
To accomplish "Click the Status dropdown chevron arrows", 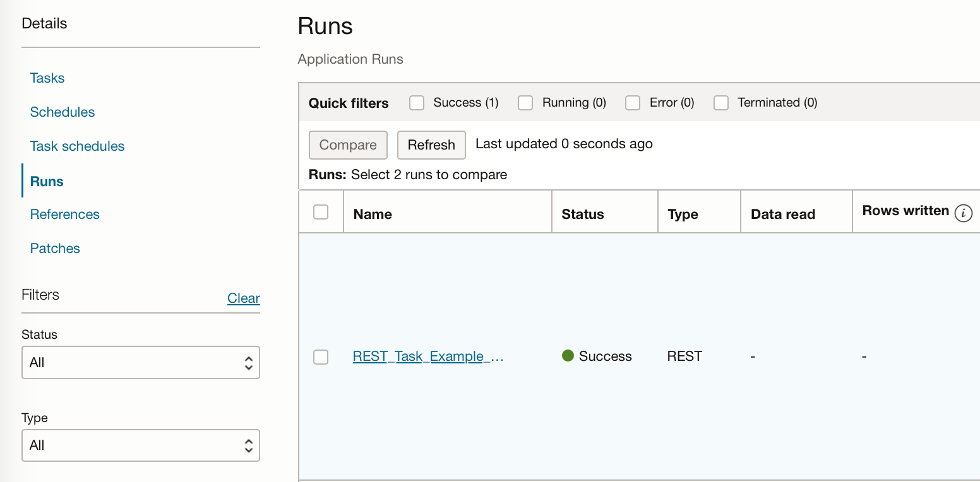I will [250, 362].
